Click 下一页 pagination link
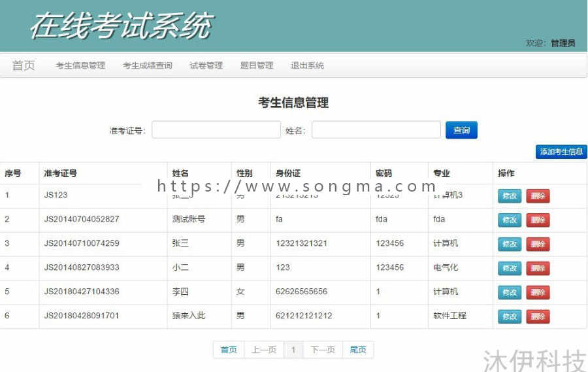Image resolution: width=588 pixels, height=372 pixels. 323,350
